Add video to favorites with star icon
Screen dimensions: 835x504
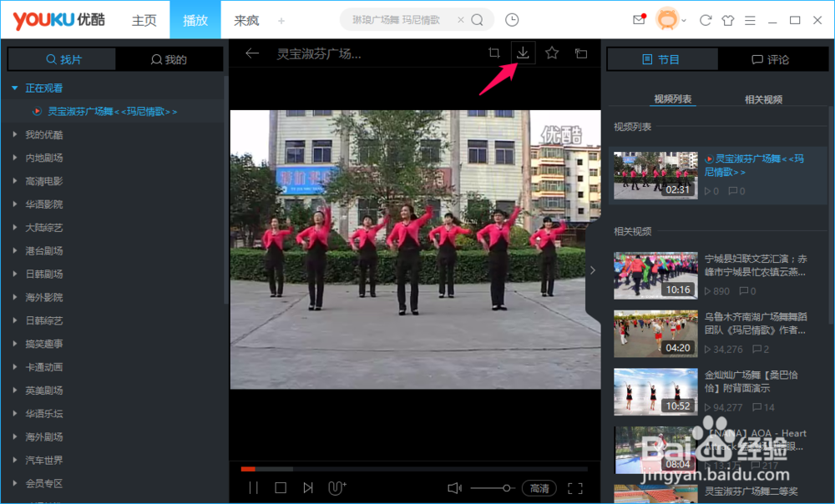(552, 53)
